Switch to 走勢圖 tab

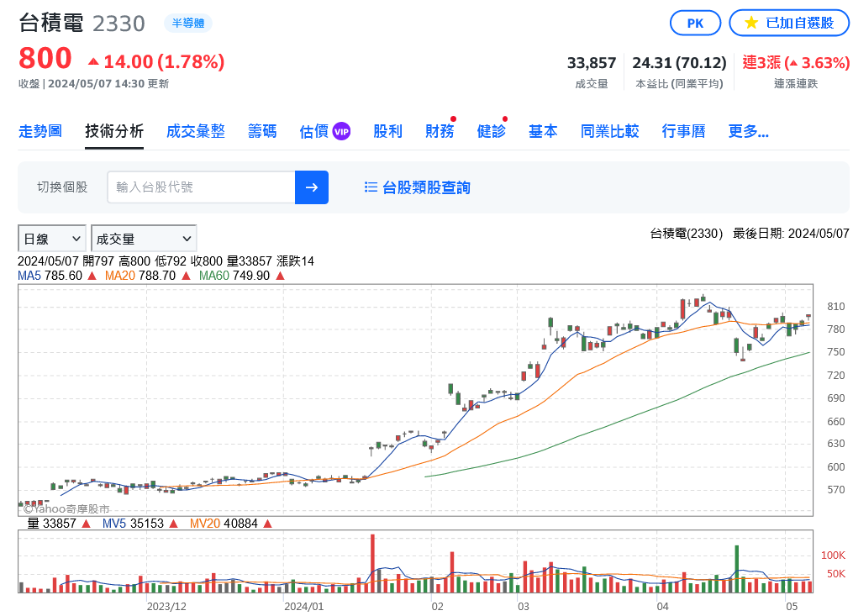pyautogui.click(x=40, y=131)
